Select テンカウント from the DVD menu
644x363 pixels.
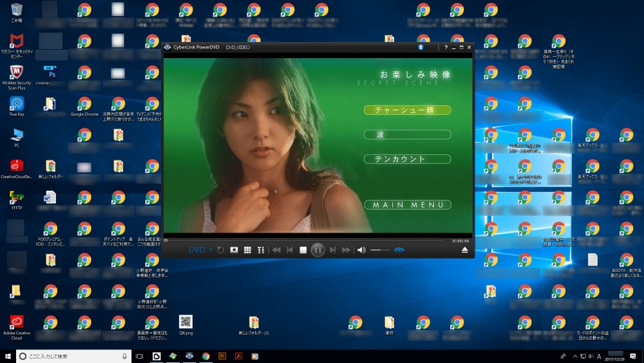pos(407,159)
